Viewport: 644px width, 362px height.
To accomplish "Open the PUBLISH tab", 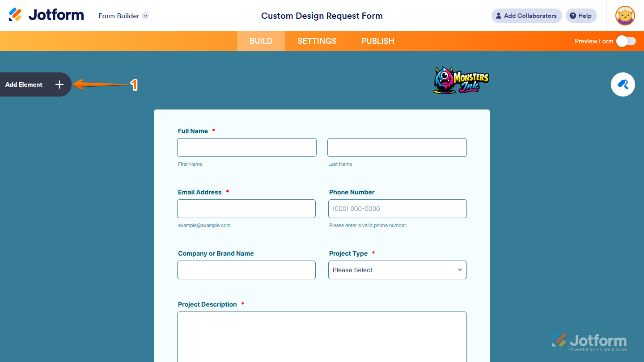I will (378, 41).
